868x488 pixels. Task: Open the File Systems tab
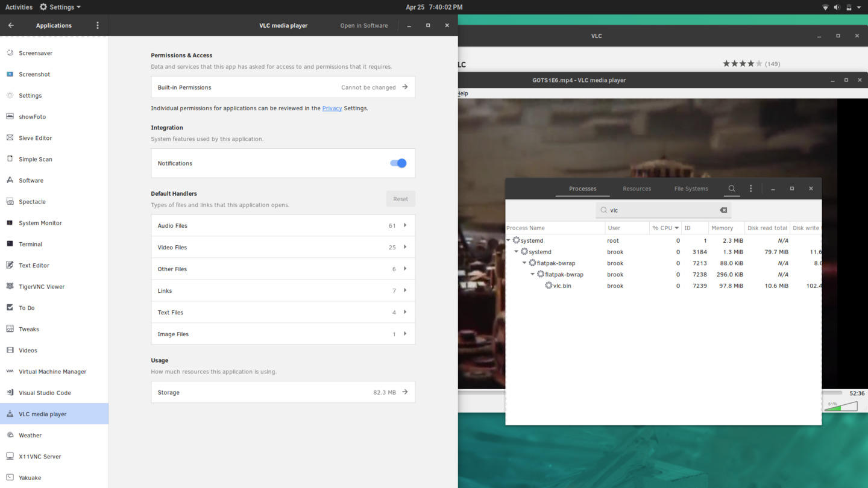[691, 189]
